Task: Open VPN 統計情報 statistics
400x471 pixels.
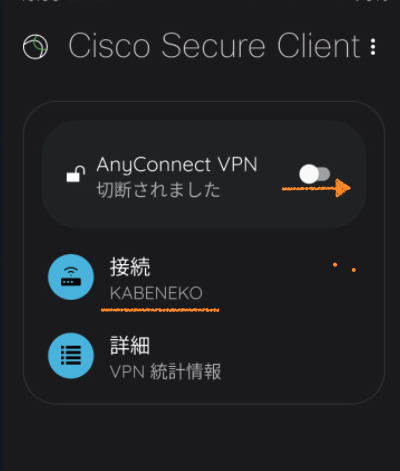Action: coord(165,371)
